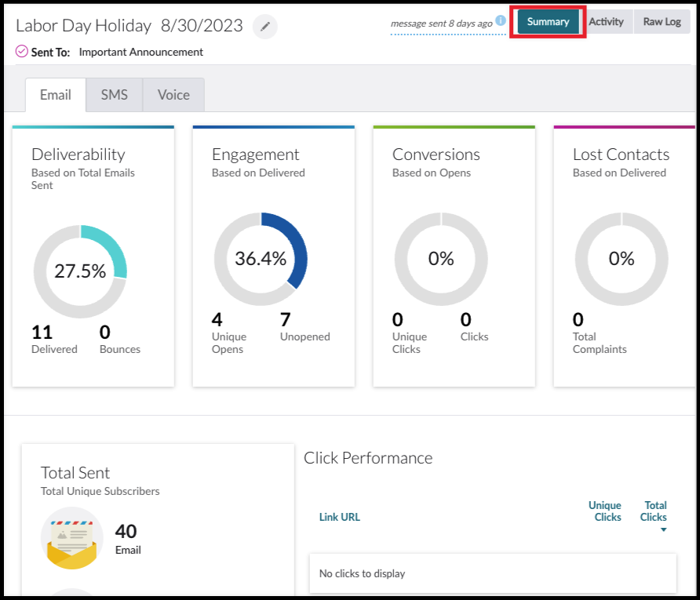The image size is (700, 600).
Task: Click the 'Labor Day Holiday 8/30/2023' title
Action: pos(129,26)
